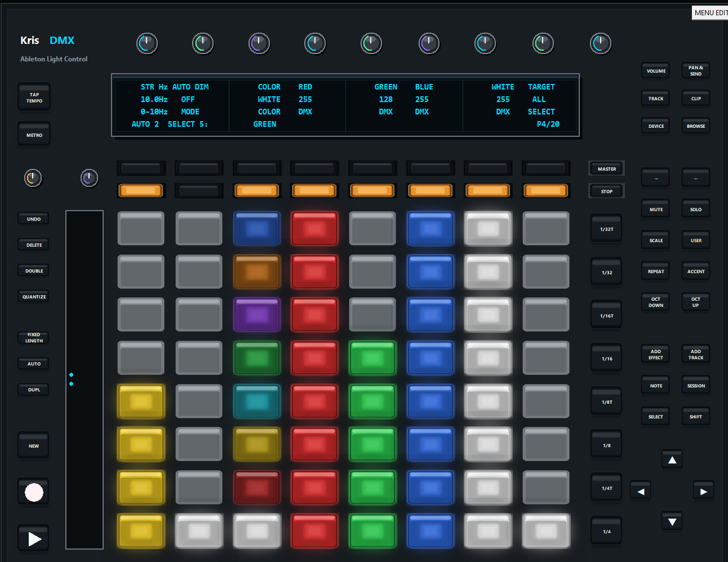728x562 pixels.
Task: Toggle the Repeat button
Action: pos(655,271)
